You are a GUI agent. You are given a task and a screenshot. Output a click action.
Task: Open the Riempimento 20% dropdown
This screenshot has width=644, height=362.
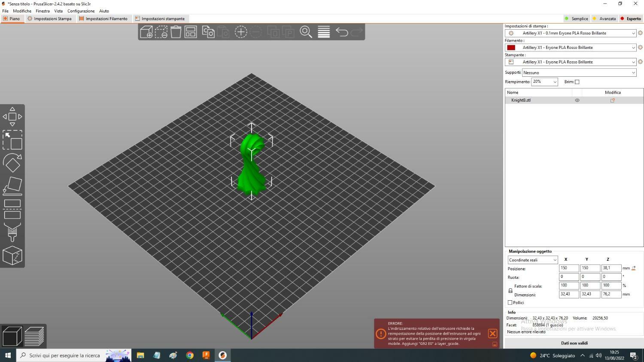pyautogui.click(x=544, y=82)
